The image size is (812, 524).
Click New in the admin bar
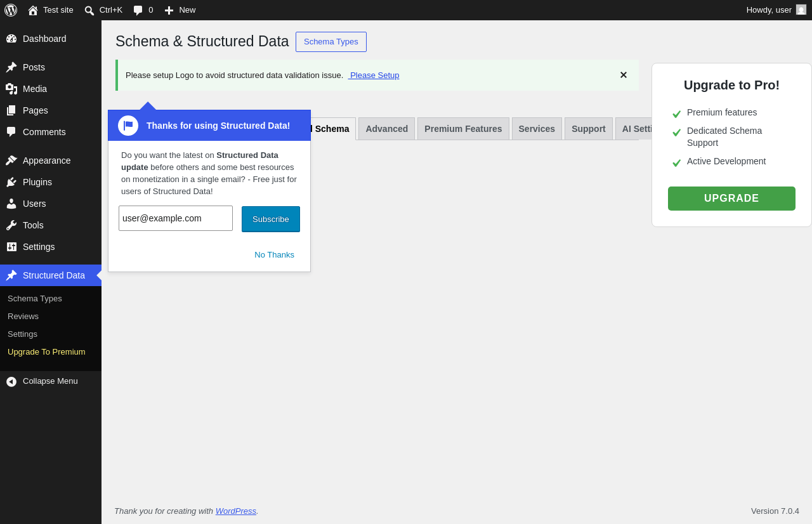(187, 10)
